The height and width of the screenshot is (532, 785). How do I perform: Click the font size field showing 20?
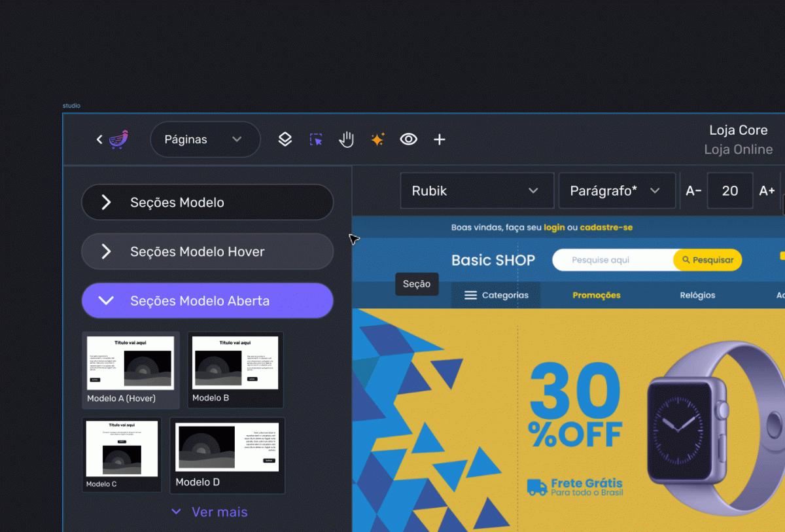point(729,191)
